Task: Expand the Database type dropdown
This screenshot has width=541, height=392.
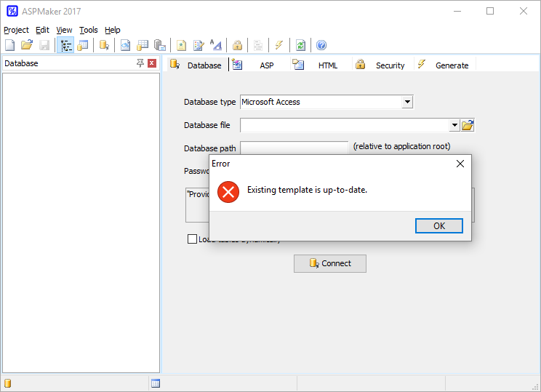Action: (x=407, y=102)
